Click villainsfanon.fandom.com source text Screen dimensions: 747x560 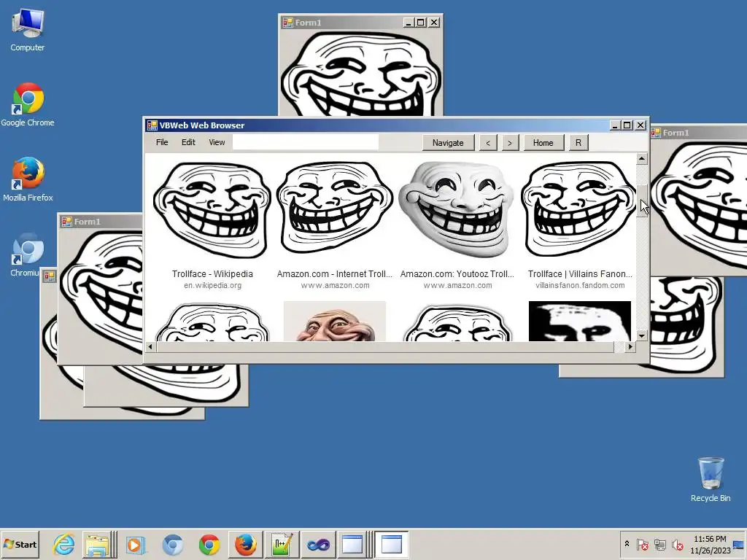(580, 285)
